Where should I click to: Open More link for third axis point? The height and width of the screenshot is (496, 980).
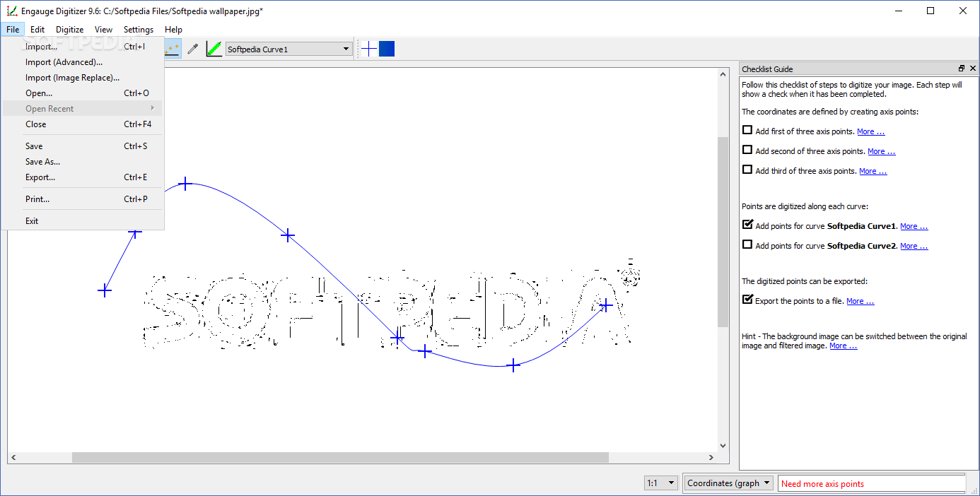tap(873, 171)
